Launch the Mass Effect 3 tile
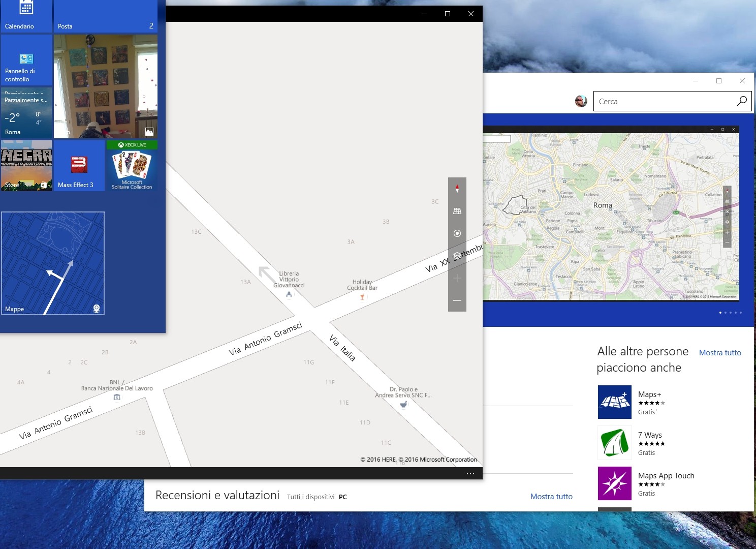756x549 pixels. (79, 166)
